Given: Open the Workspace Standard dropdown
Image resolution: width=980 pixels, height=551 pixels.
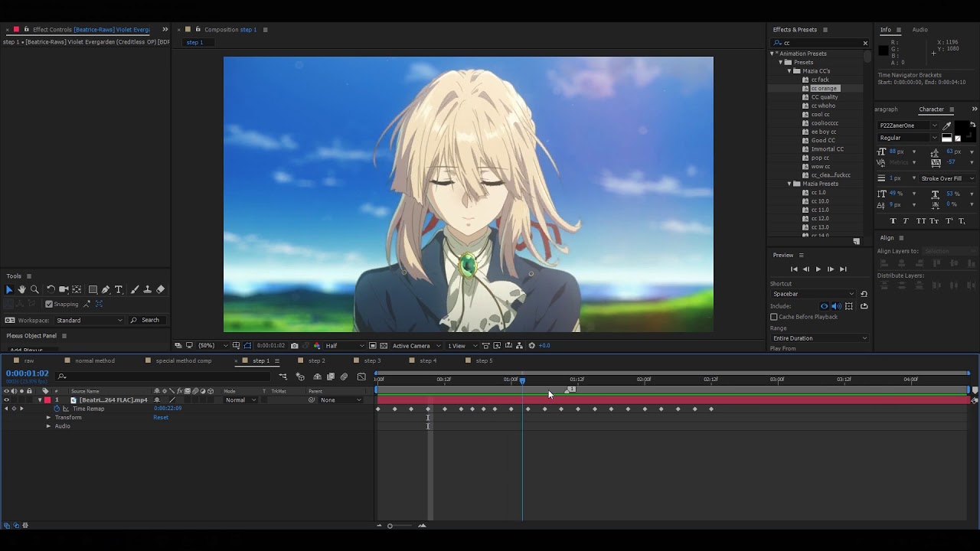Looking at the screenshot, I should [x=89, y=320].
